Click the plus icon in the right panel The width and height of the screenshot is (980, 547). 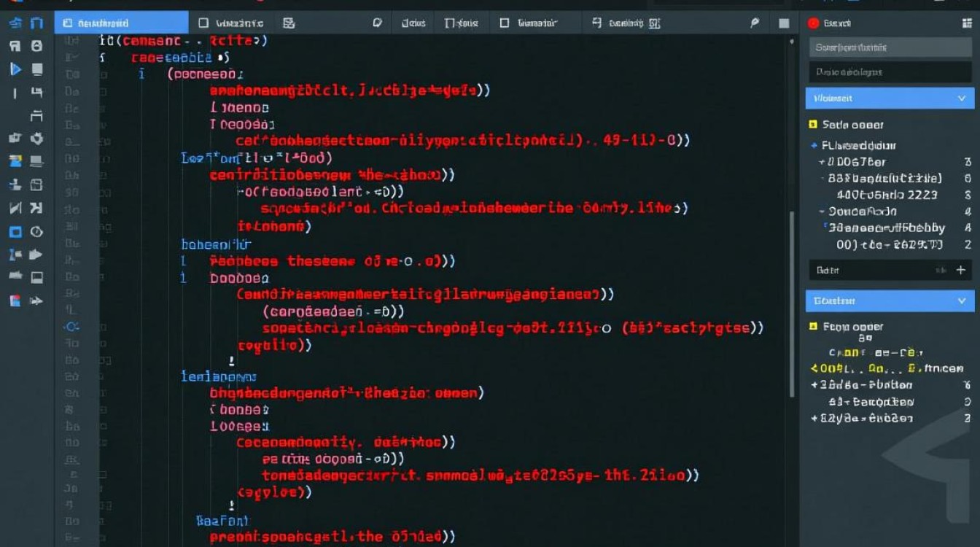(x=960, y=270)
